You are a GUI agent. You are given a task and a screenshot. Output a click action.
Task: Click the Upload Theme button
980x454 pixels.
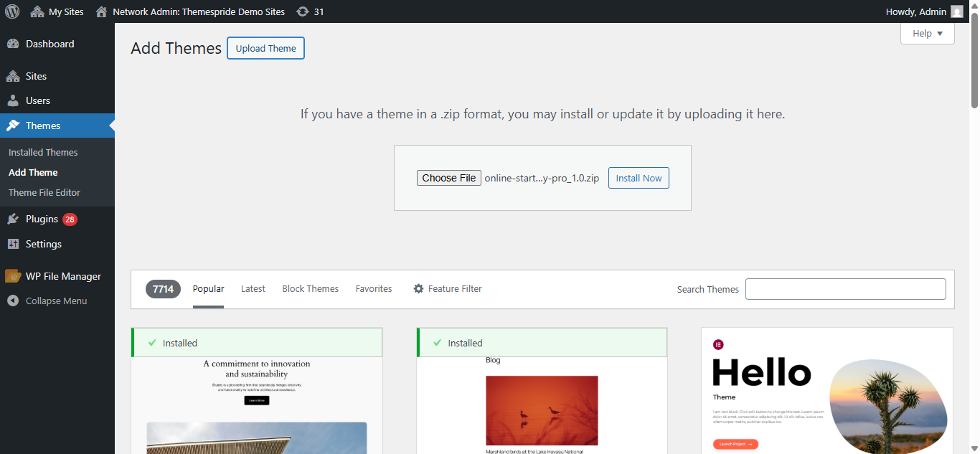point(265,48)
